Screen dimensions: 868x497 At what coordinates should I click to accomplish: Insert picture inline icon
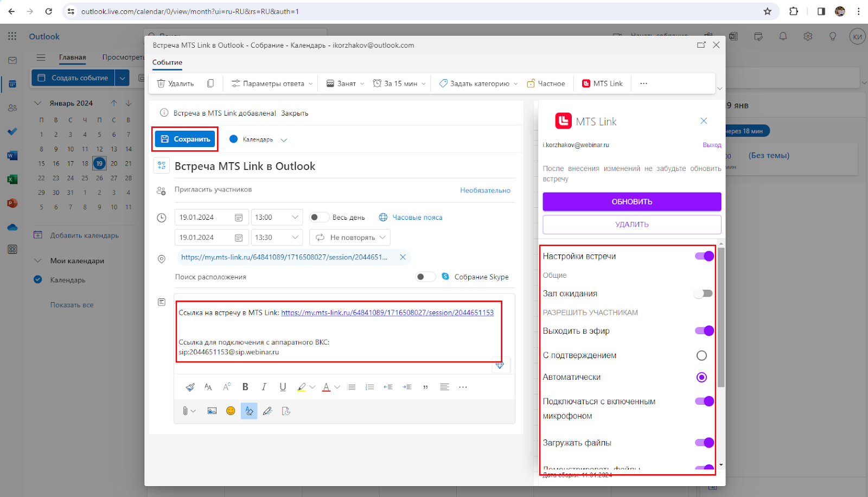[212, 411]
